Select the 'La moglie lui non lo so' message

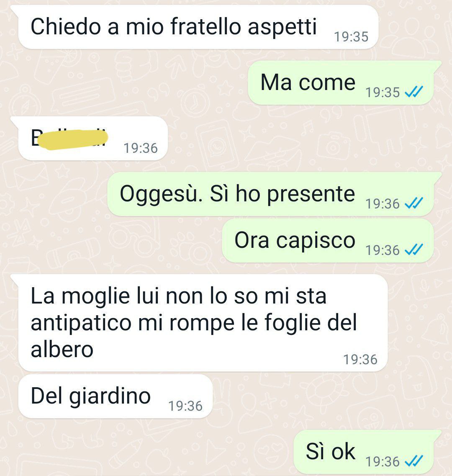203,323
